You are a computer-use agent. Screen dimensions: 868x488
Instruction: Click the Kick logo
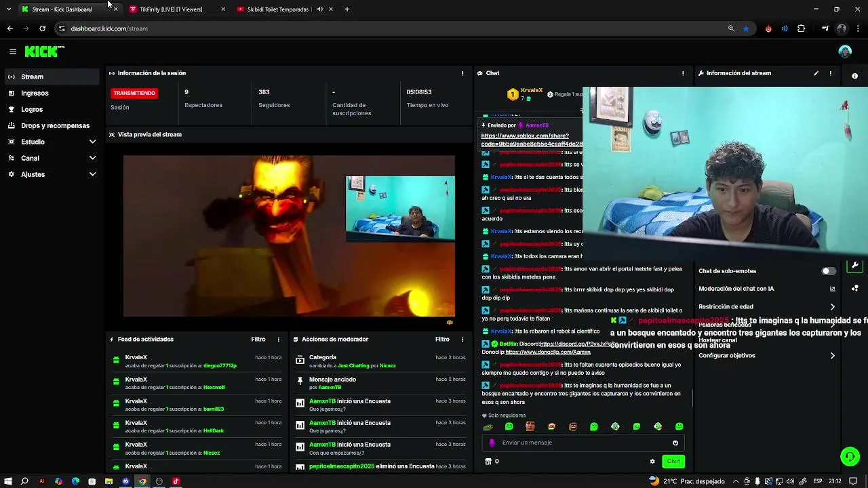click(x=43, y=52)
